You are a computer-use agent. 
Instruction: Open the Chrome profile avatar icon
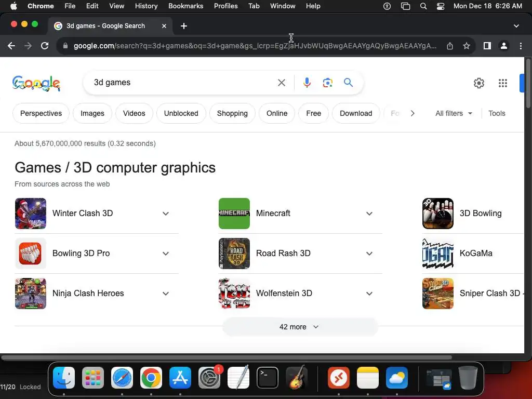pyautogui.click(x=504, y=46)
